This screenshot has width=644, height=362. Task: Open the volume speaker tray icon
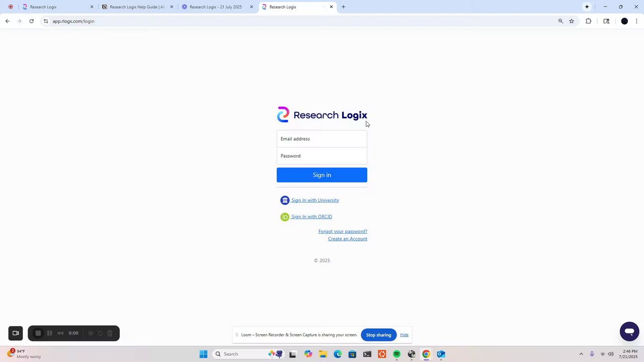611,354
